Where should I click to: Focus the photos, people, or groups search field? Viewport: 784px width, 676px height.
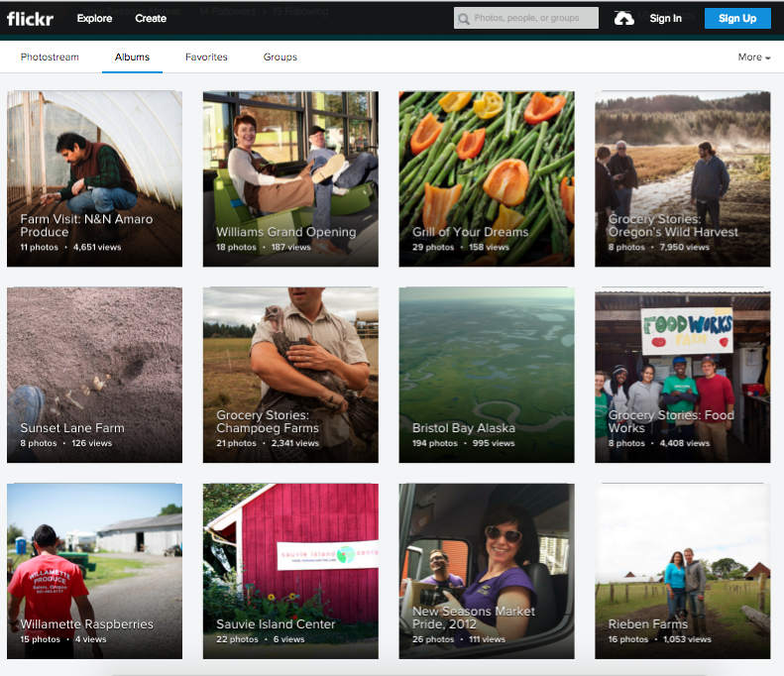[526, 18]
